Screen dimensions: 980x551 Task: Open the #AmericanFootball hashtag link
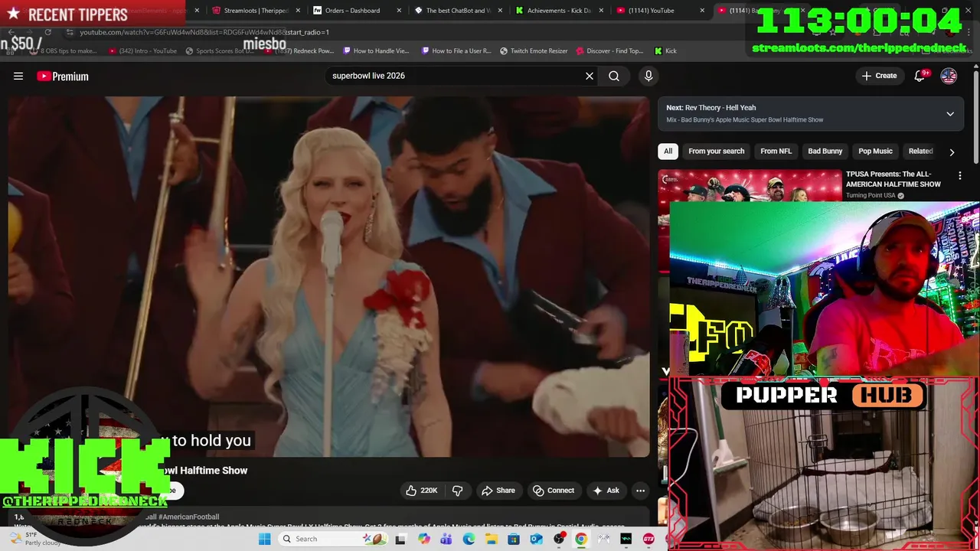pyautogui.click(x=188, y=517)
